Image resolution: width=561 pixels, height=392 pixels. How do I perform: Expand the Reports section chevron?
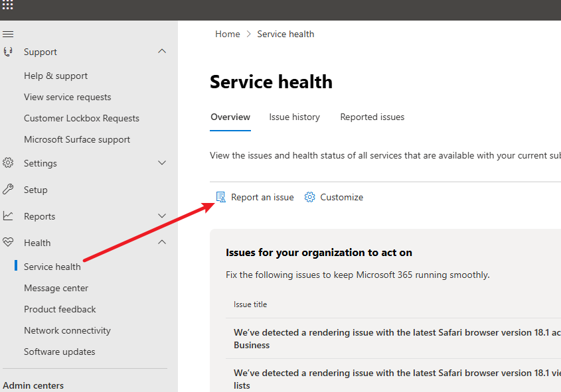[x=162, y=216]
